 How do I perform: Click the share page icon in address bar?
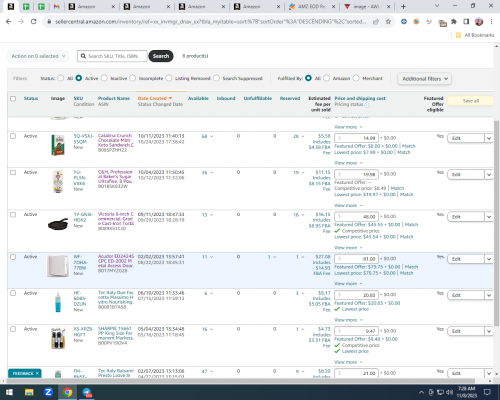point(376,22)
